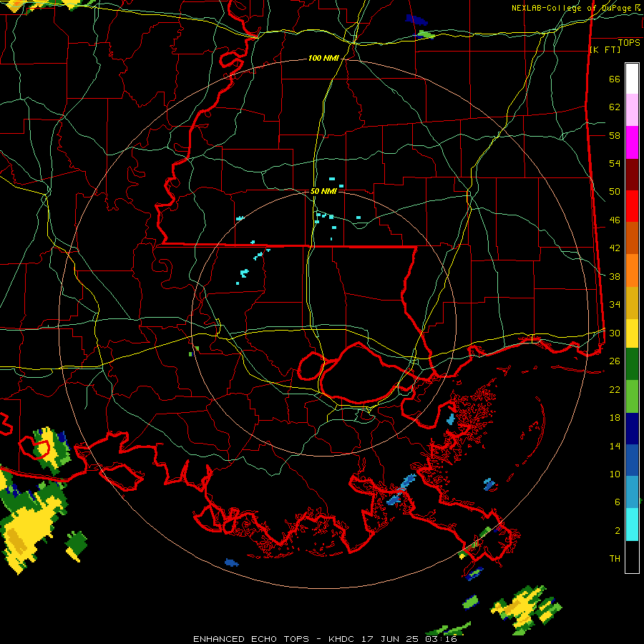644x644 pixels.
Task: Select the light steel-blue legend band
Action: coord(632,492)
